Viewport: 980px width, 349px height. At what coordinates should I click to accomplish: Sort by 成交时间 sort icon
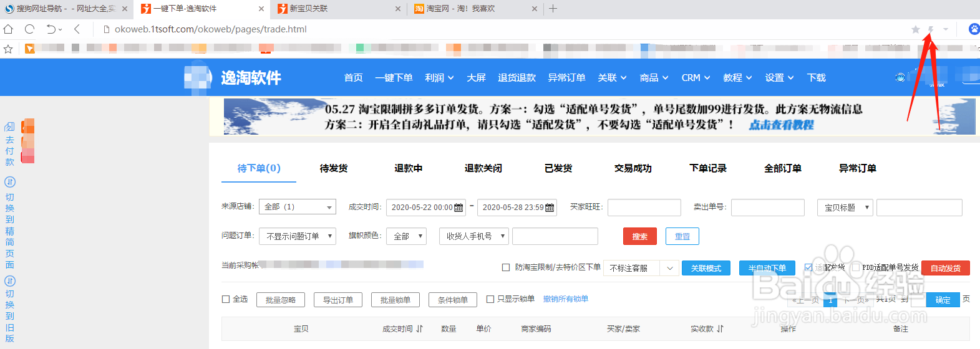420,329
